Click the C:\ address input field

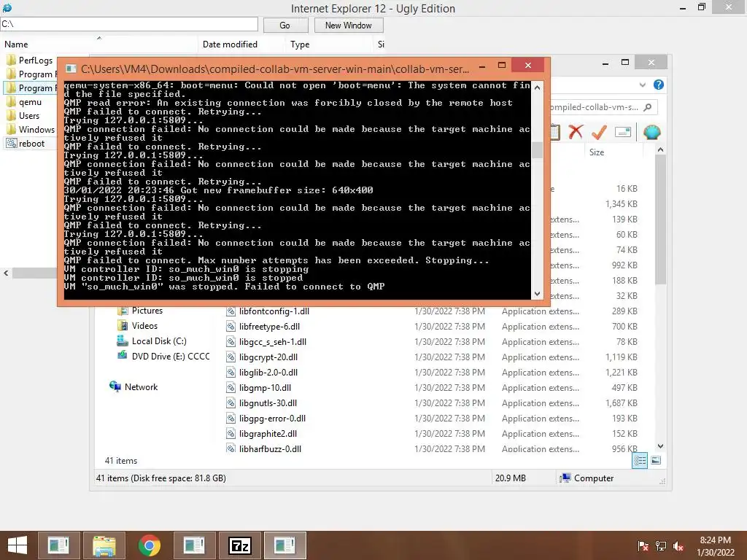(129, 24)
